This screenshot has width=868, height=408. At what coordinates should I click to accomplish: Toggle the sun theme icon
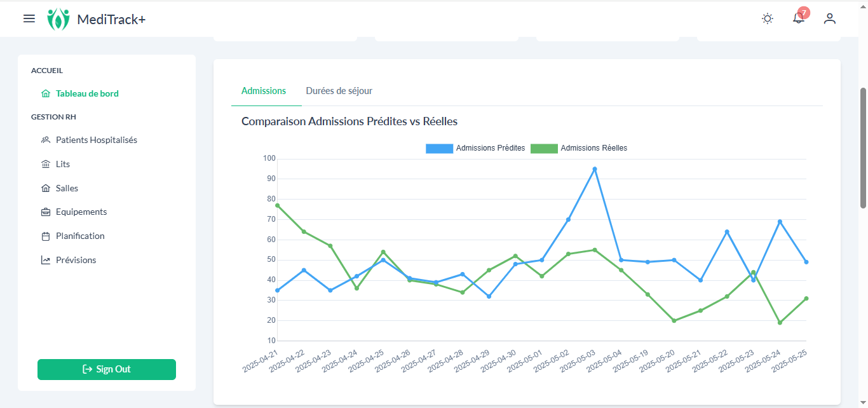[x=768, y=18]
